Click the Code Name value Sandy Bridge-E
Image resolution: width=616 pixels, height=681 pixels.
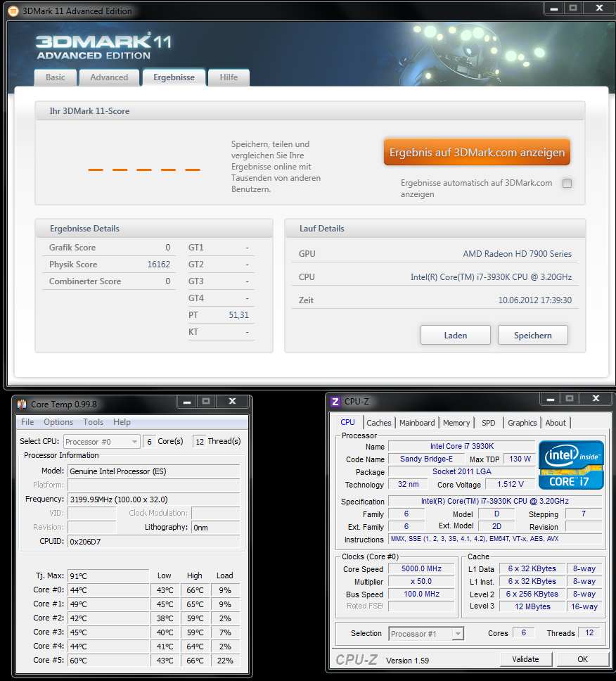click(426, 459)
